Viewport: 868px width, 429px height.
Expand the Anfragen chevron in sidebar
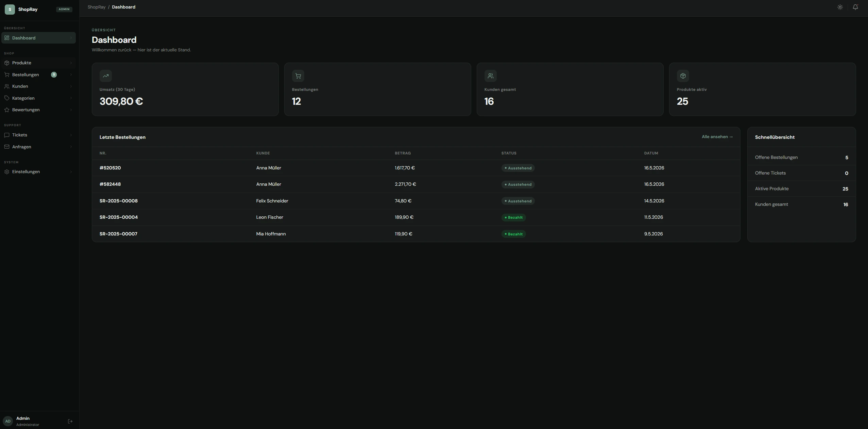tap(71, 147)
